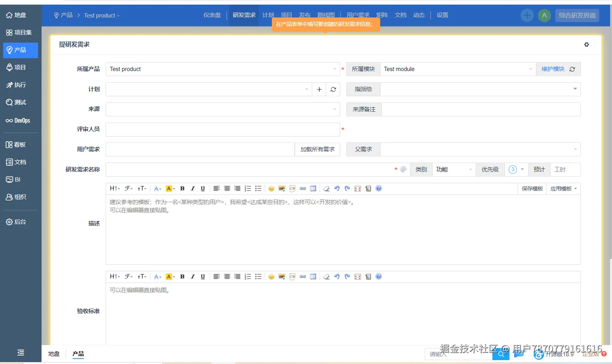Open text color picker in 描述 editor
The image size is (612, 364).
[158, 189]
